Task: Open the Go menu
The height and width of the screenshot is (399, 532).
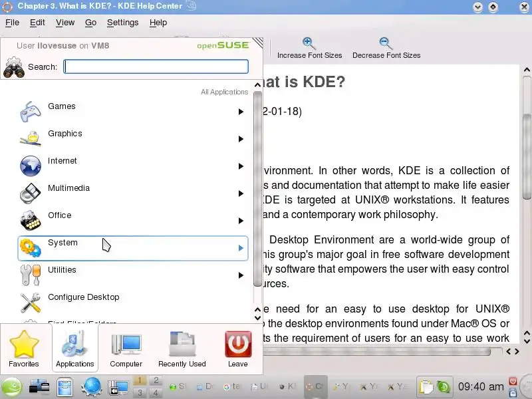Action: pyautogui.click(x=90, y=23)
